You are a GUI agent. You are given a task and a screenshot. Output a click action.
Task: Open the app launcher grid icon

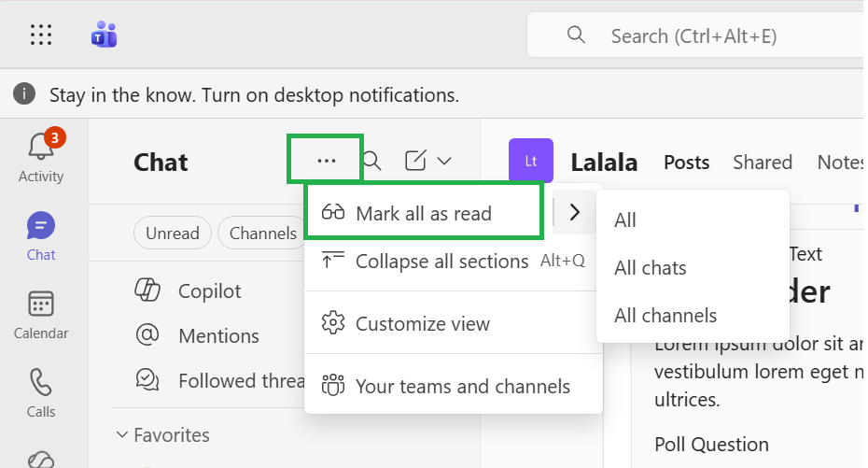coord(41,35)
